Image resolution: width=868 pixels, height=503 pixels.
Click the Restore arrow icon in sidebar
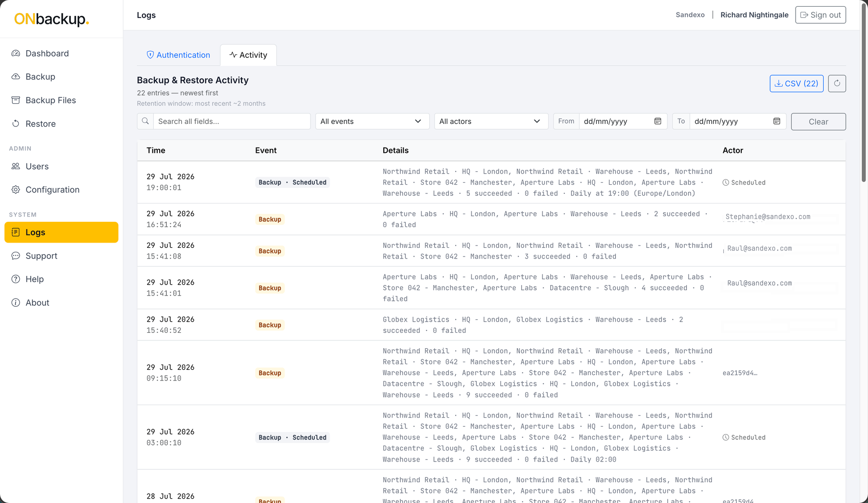click(x=16, y=124)
